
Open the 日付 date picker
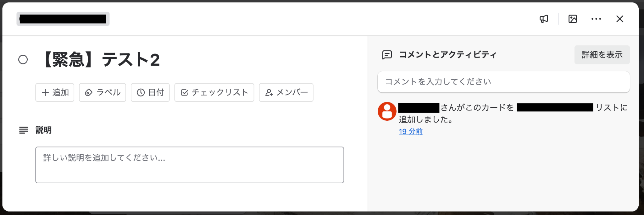pos(150,92)
